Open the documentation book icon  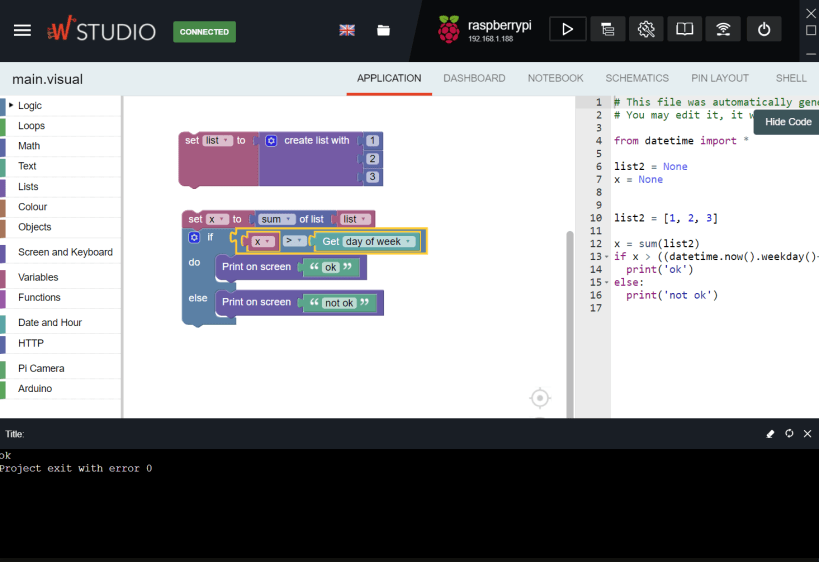pyautogui.click(x=684, y=29)
